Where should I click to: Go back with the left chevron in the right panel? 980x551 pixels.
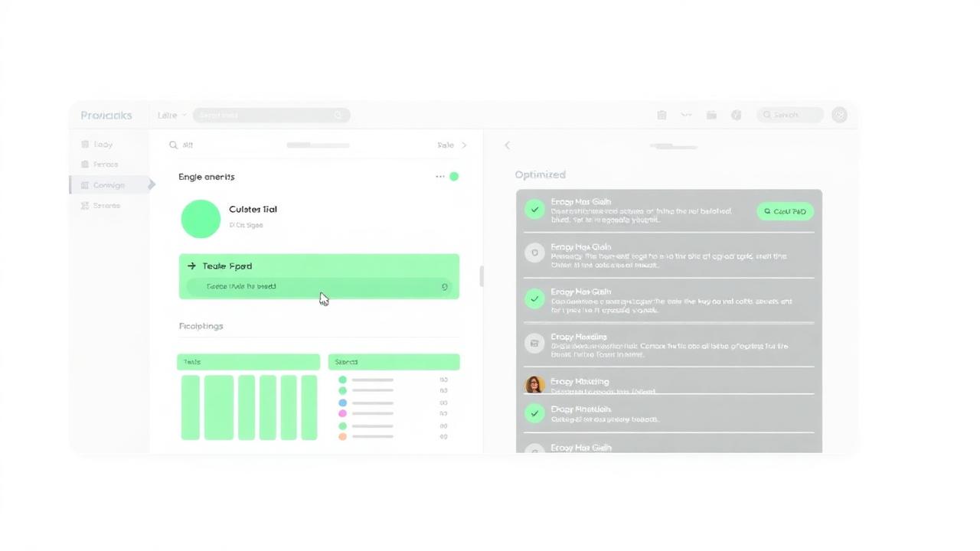click(507, 145)
